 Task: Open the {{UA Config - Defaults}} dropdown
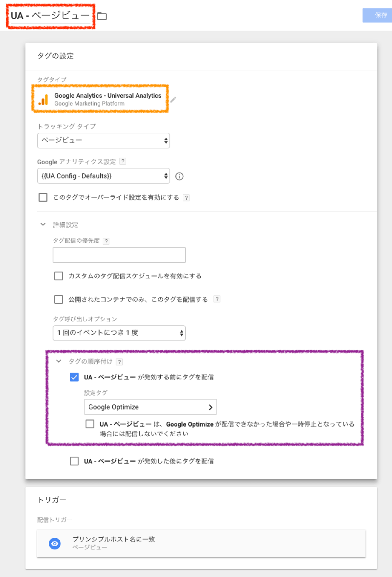click(104, 176)
